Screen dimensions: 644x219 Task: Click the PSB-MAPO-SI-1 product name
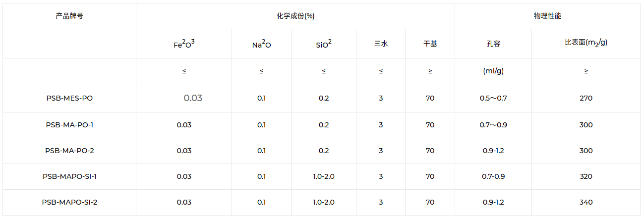[69, 176]
